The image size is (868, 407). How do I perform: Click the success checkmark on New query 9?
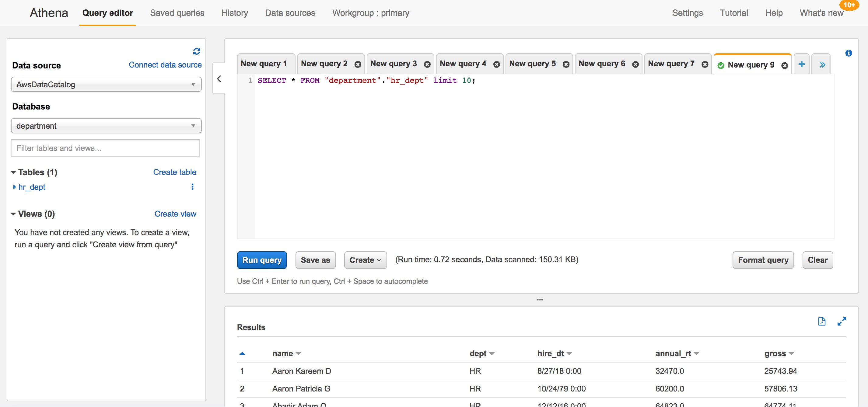tap(721, 65)
